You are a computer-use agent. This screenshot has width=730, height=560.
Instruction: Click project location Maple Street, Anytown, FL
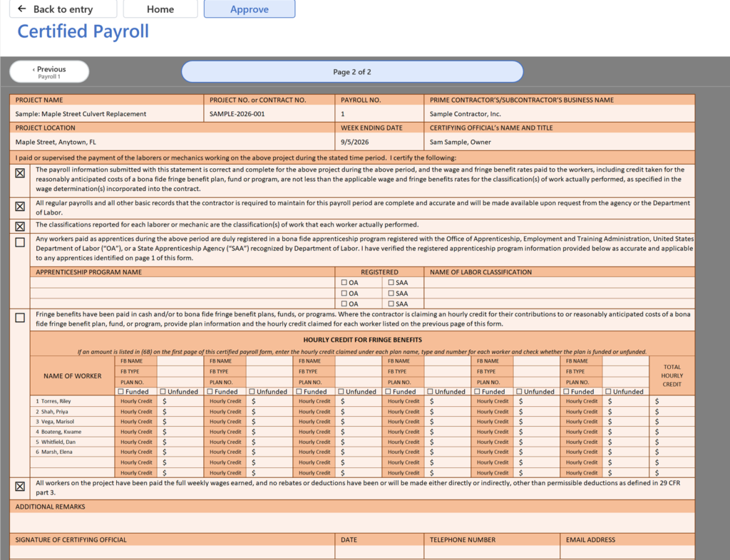tap(56, 142)
